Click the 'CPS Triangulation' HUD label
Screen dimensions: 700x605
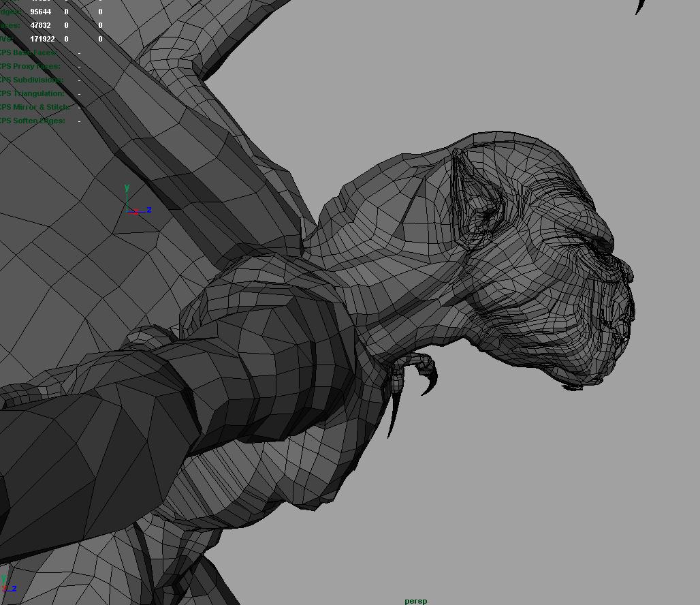32,93
